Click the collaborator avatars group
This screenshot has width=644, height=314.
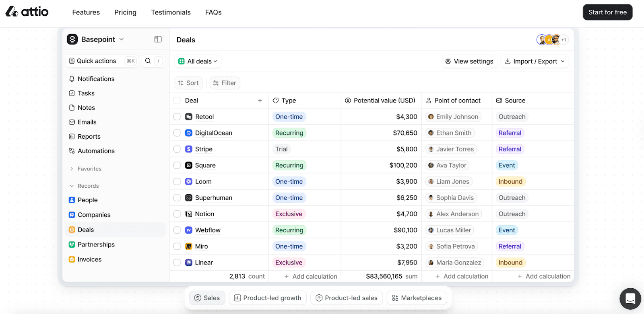(x=552, y=40)
